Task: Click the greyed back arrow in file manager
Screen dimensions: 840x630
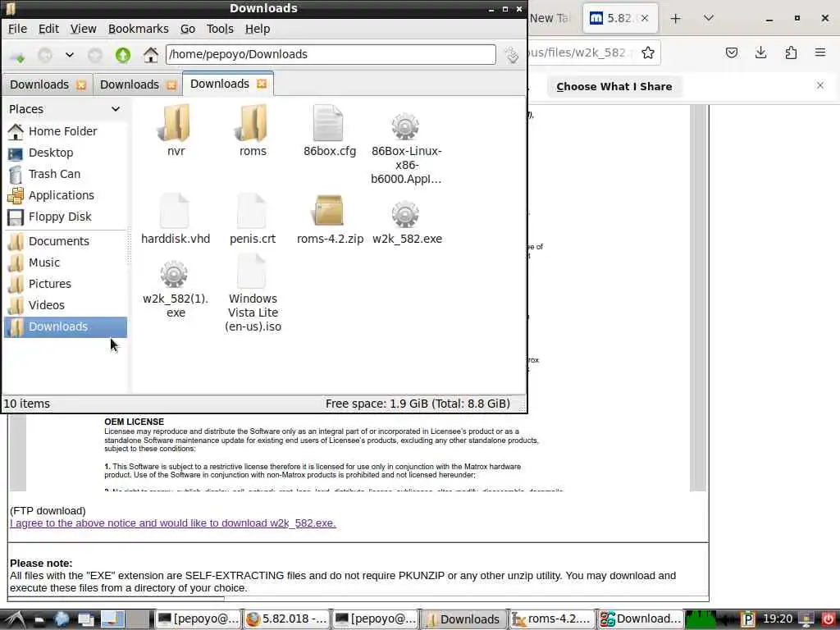Action: [45, 55]
